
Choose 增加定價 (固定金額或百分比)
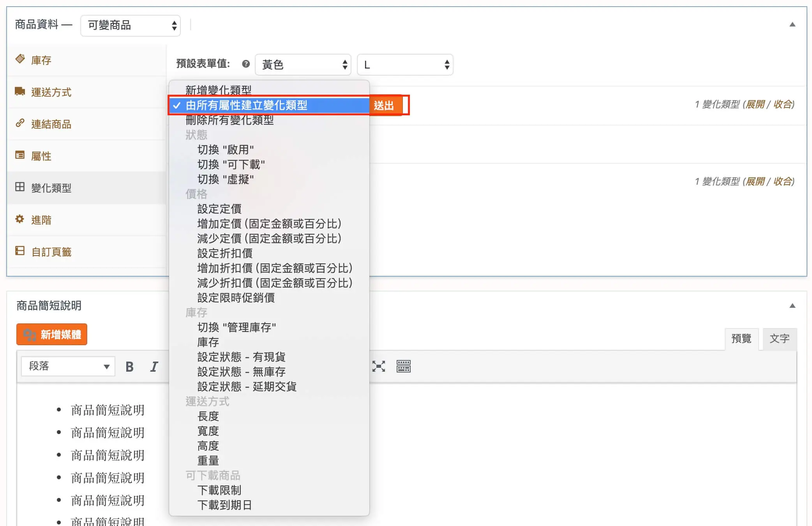tap(269, 224)
